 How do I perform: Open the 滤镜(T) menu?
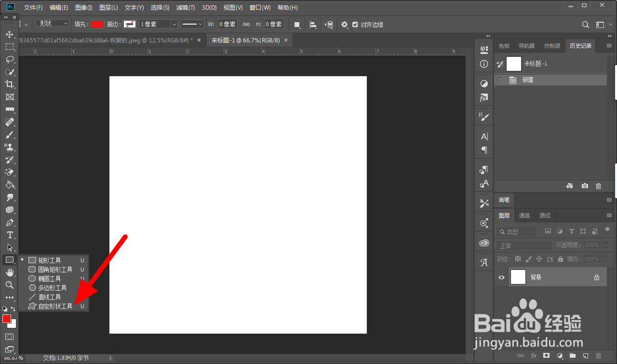186,8
